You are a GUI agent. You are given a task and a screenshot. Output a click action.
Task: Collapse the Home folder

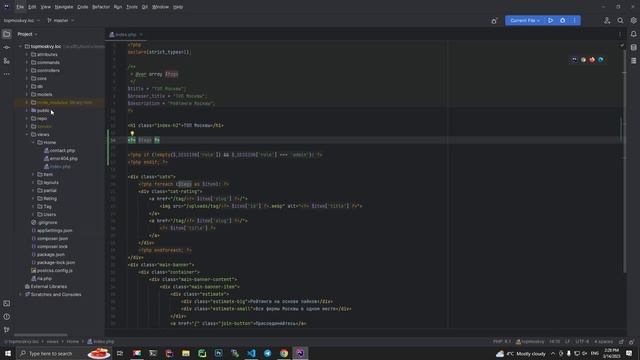(33, 142)
